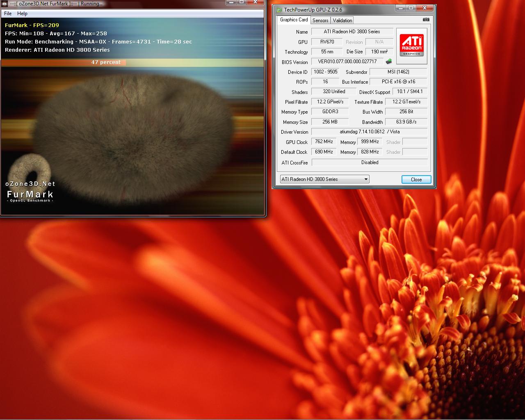
Task: Click the Pixel Fillrate field 12.2 GPixel/s
Action: 330,102
